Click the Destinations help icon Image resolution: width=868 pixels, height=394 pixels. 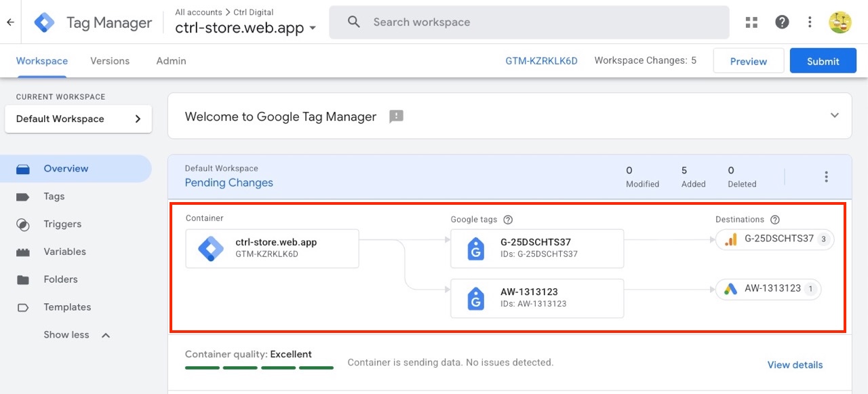[x=775, y=220]
